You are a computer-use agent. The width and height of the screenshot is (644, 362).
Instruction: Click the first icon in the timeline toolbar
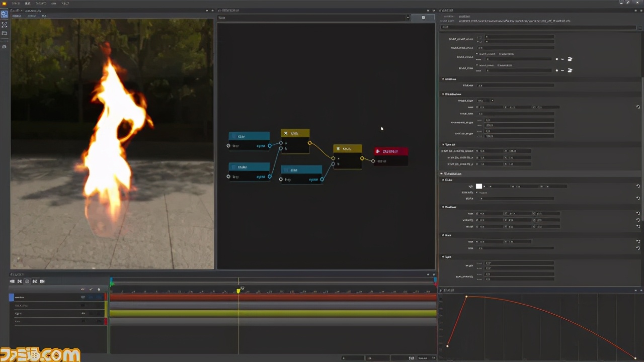pos(12,281)
